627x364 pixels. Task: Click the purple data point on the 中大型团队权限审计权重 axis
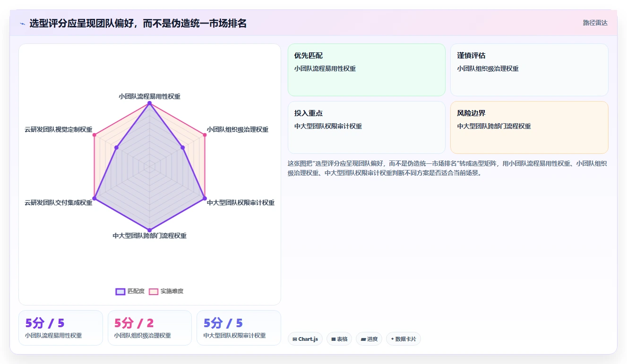pyautogui.click(x=205, y=198)
